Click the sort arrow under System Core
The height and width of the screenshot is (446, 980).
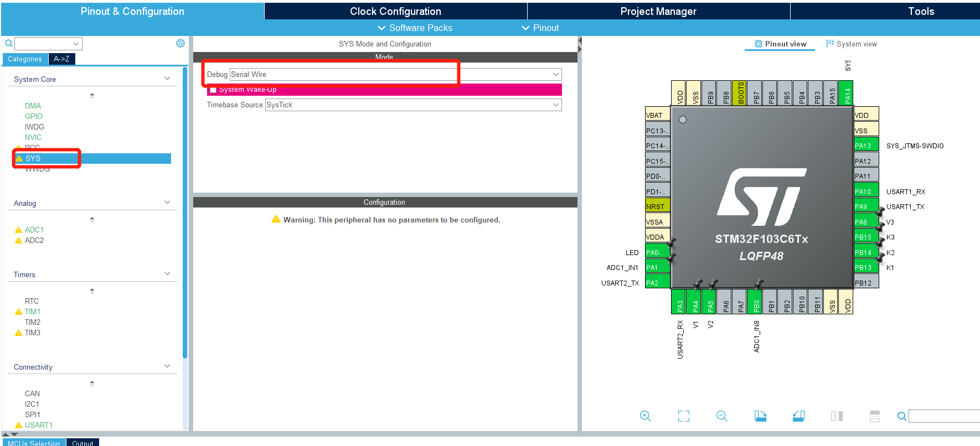[92, 96]
